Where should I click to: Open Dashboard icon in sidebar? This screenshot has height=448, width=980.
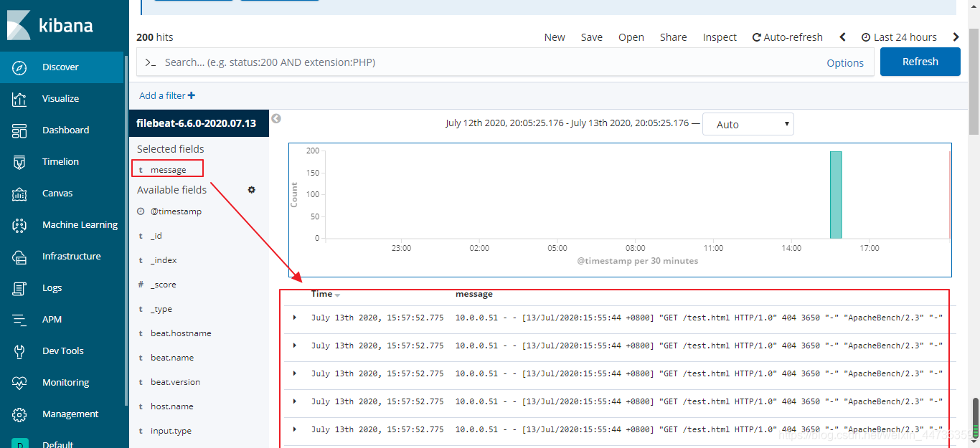[x=20, y=130]
